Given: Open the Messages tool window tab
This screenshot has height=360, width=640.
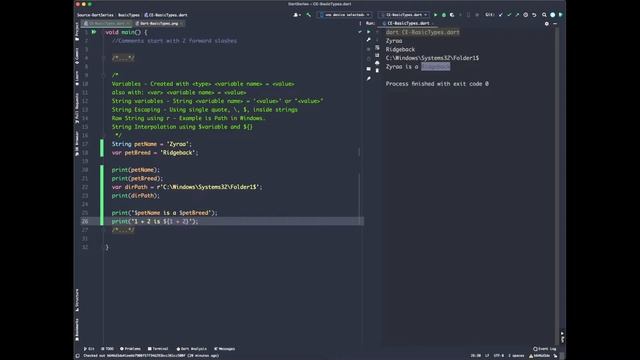Looking at the screenshot, I should [x=224, y=349].
